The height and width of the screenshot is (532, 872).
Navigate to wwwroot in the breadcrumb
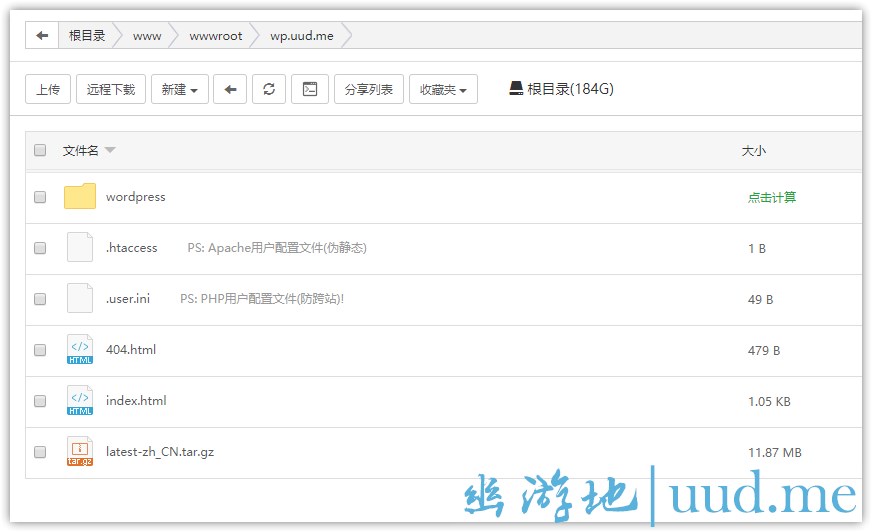tap(216, 36)
